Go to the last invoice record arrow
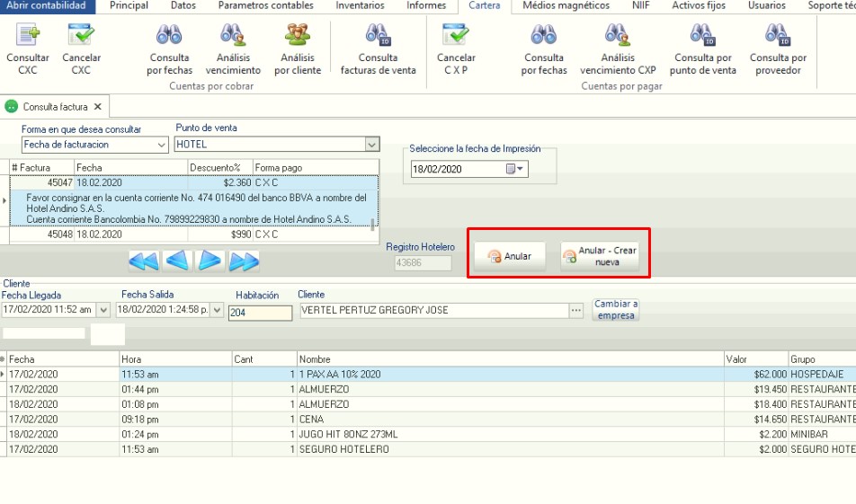Image resolution: width=856 pixels, height=504 pixels. 244,261
